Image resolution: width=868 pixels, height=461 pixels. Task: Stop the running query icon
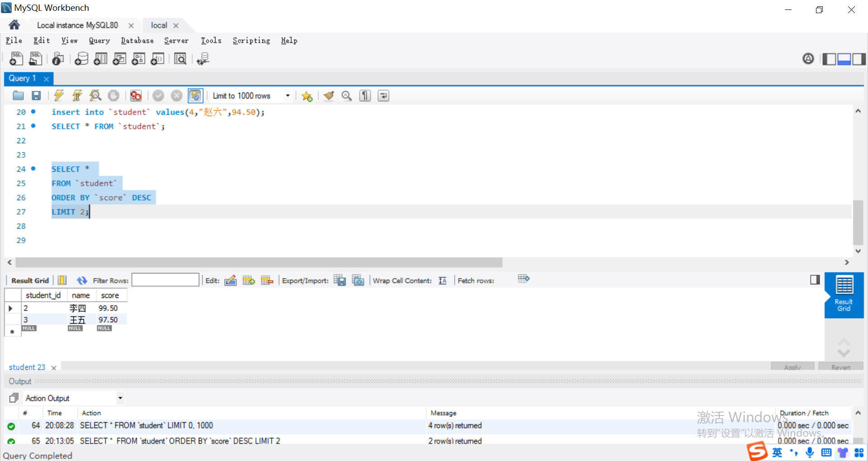(113, 95)
